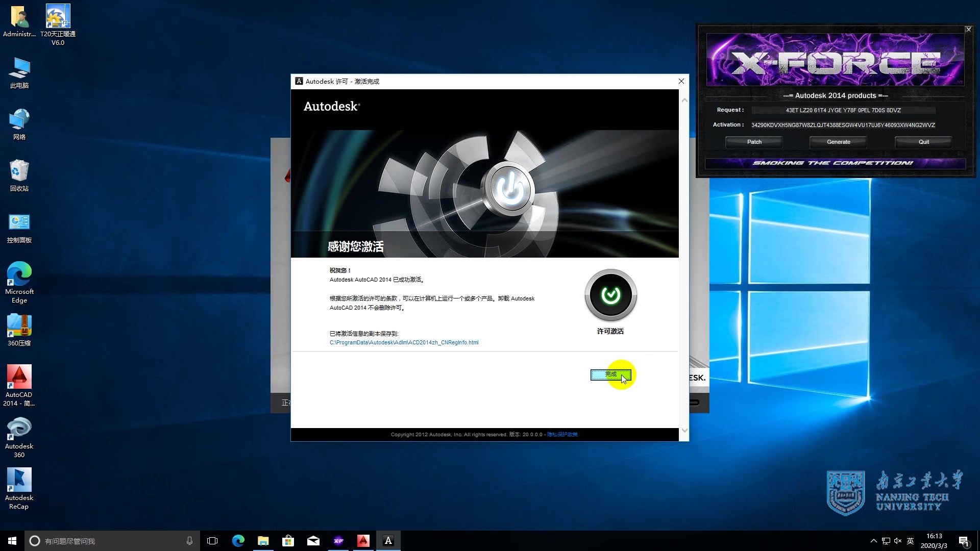
Task: Open the Windows Start menu
Action: (x=12, y=541)
